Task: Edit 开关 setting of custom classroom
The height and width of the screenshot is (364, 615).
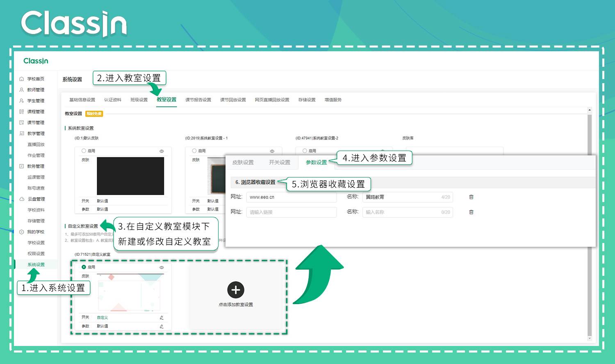Action: click(x=162, y=318)
